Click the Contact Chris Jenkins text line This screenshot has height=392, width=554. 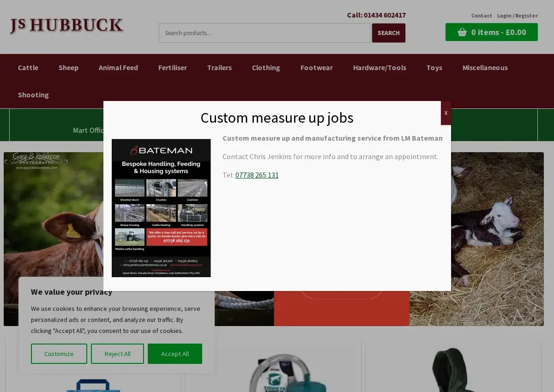click(x=331, y=157)
